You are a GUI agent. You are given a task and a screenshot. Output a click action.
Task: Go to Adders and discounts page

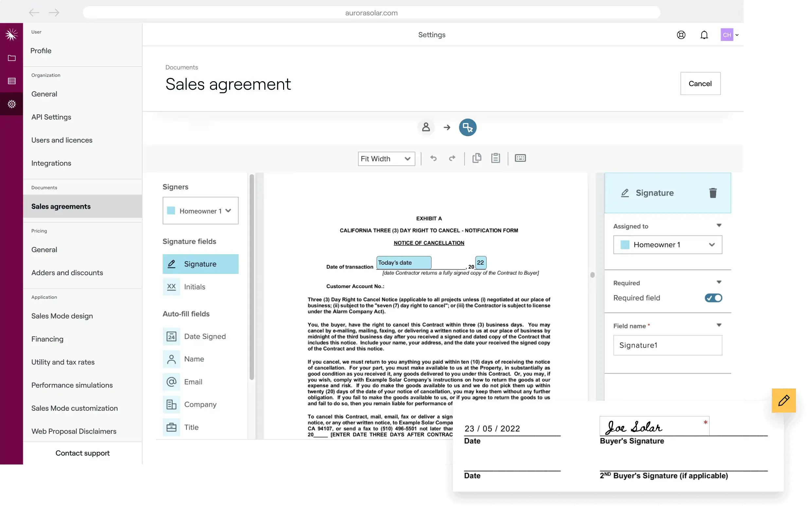tap(67, 273)
